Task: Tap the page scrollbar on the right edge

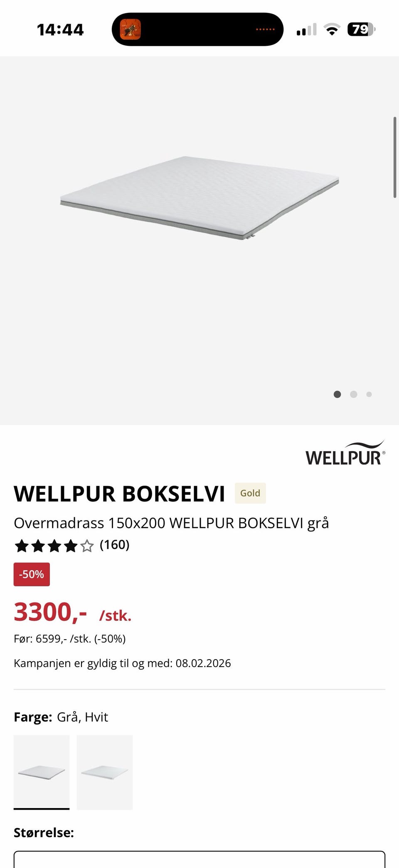Action: 395,157
